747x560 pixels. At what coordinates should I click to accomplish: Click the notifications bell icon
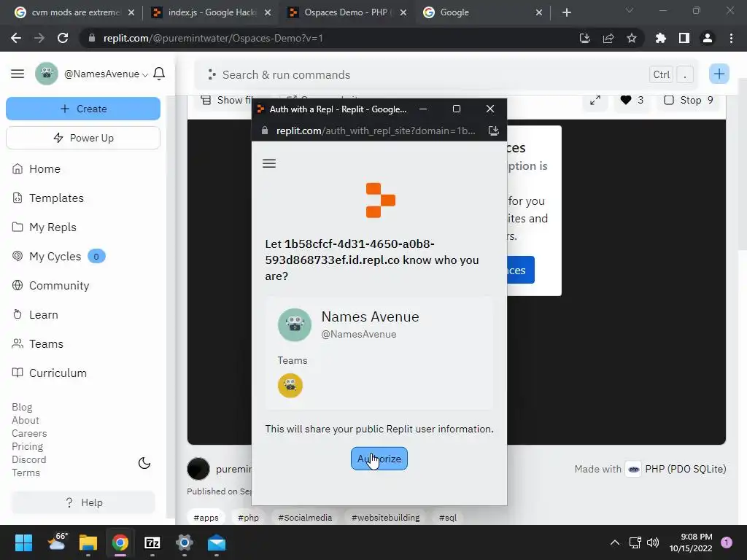159,74
